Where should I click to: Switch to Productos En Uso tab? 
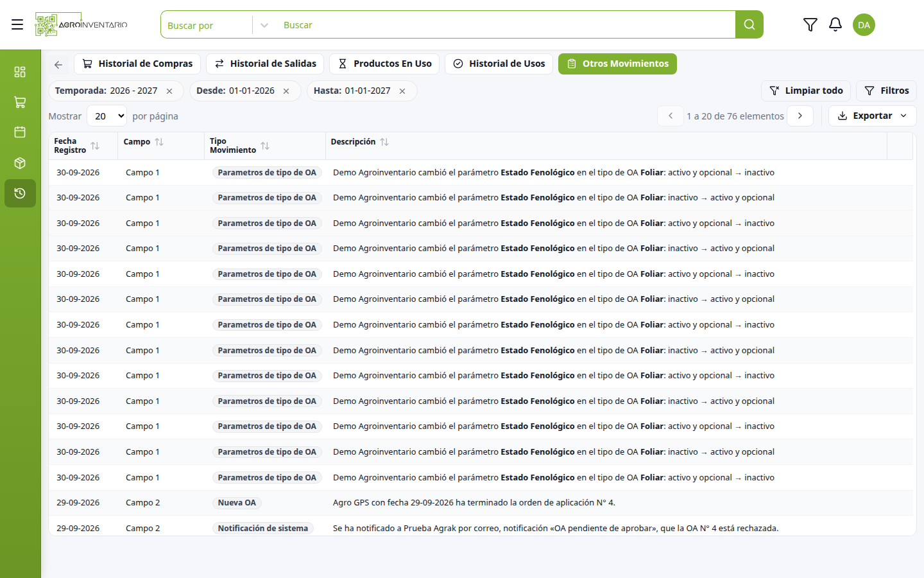384,64
